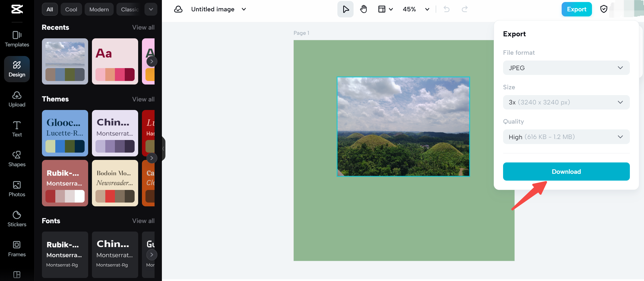Open the Text panel
Image resolution: width=644 pixels, height=281 pixels.
17,129
